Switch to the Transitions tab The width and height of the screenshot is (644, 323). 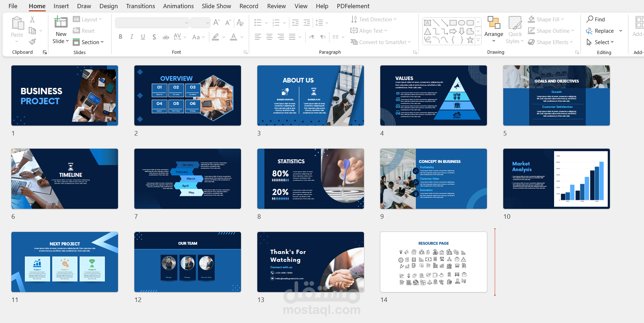point(140,6)
